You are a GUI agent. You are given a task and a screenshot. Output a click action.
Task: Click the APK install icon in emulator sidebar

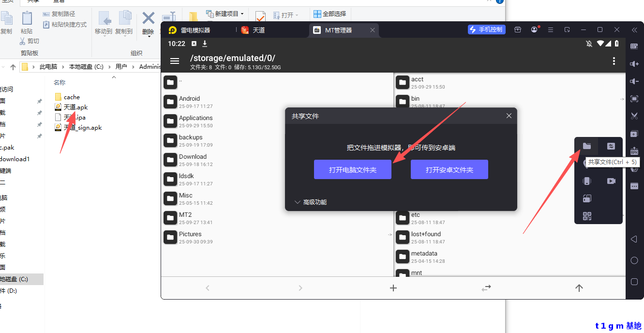pyautogui.click(x=634, y=151)
